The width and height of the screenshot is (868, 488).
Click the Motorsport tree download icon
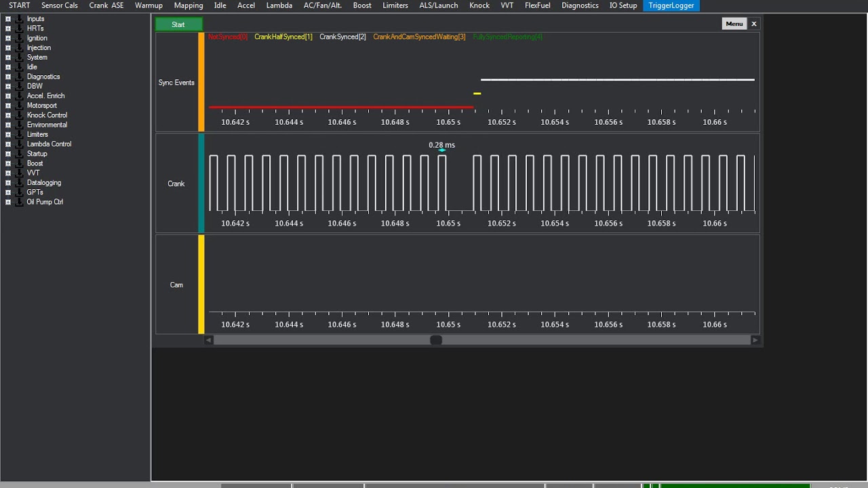(x=18, y=106)
